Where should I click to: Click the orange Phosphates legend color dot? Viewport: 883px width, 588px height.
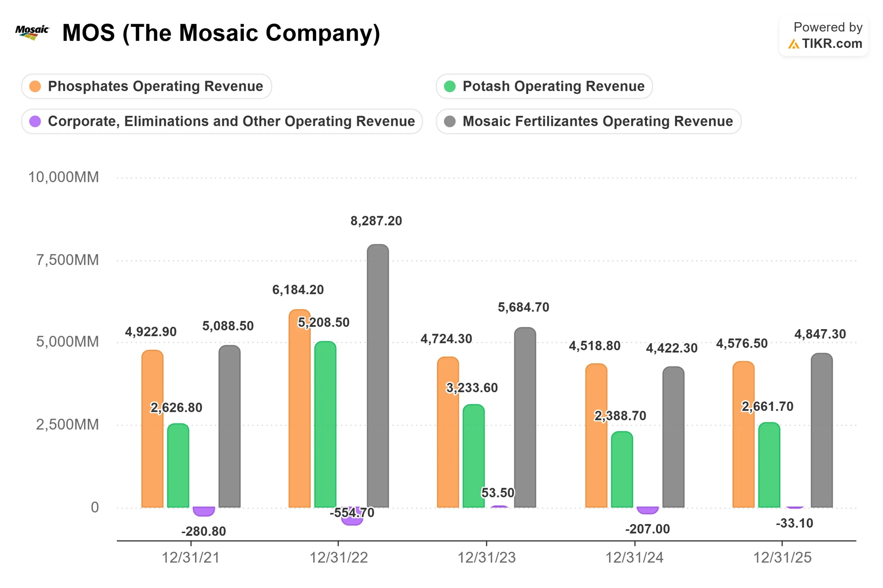tap(35, 86)
